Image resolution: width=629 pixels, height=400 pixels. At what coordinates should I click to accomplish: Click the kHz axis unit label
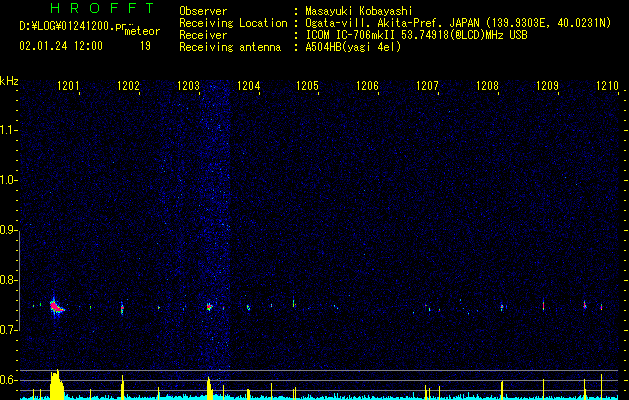point(9,81)
